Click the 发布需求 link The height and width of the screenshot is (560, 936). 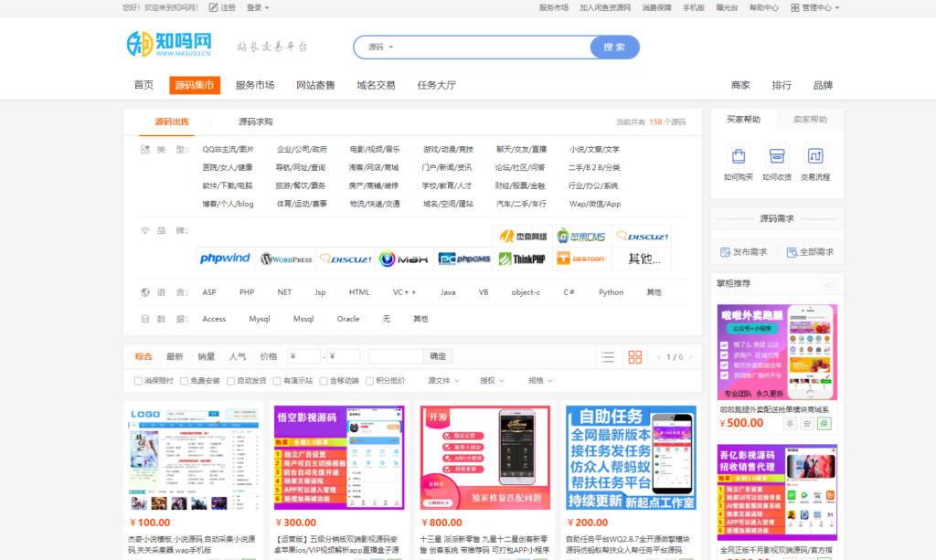click(744, 252)
